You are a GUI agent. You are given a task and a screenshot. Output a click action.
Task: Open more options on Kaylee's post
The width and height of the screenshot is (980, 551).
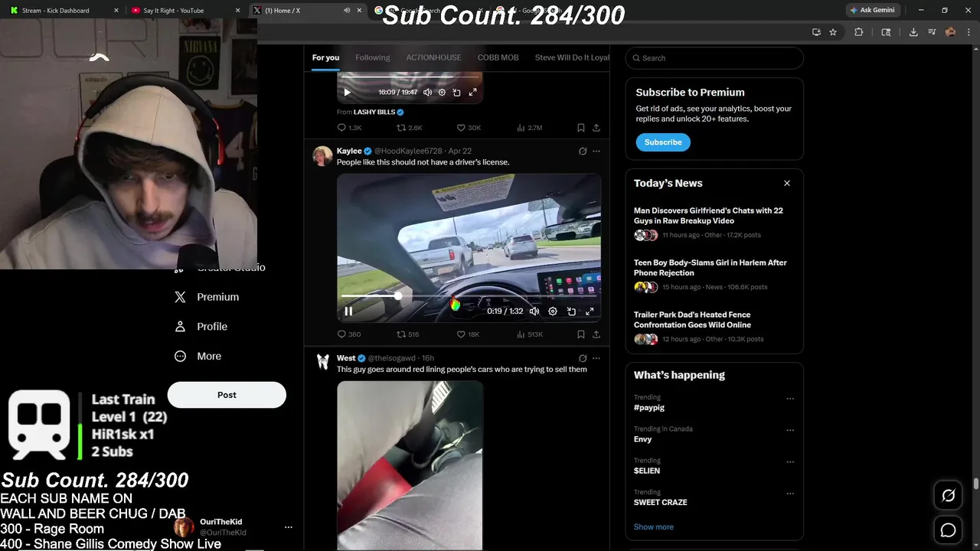[x=596, y=152]
